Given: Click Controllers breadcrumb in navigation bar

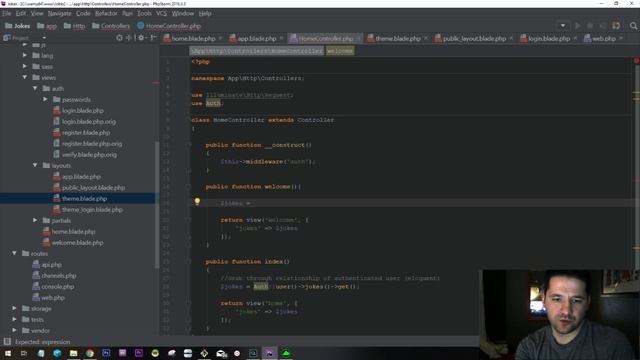Looking at the screenshot, I should click(x=111, y=26).
